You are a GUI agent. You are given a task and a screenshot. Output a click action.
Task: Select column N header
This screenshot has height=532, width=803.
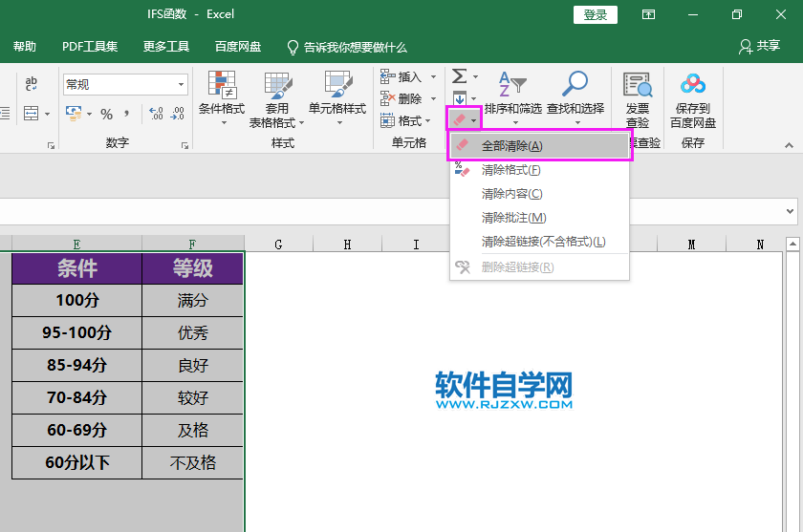(760, 244)
